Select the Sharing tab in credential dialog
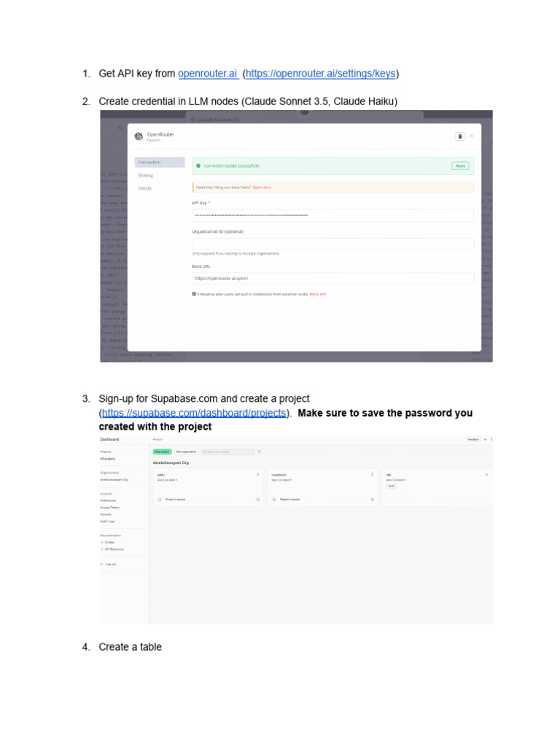The image size is (560, 747). point(146,176)
